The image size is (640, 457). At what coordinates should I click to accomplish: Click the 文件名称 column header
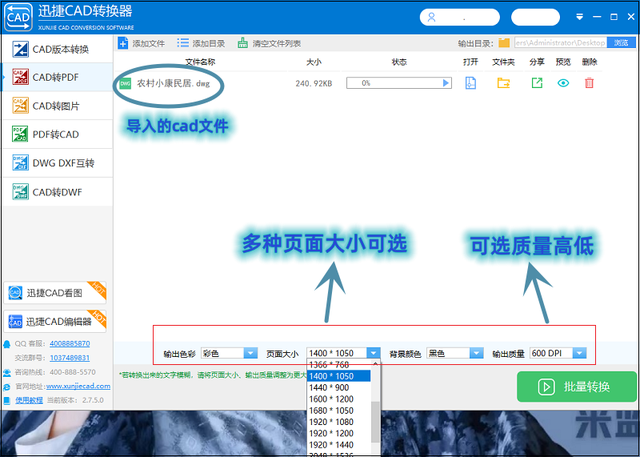200,62
